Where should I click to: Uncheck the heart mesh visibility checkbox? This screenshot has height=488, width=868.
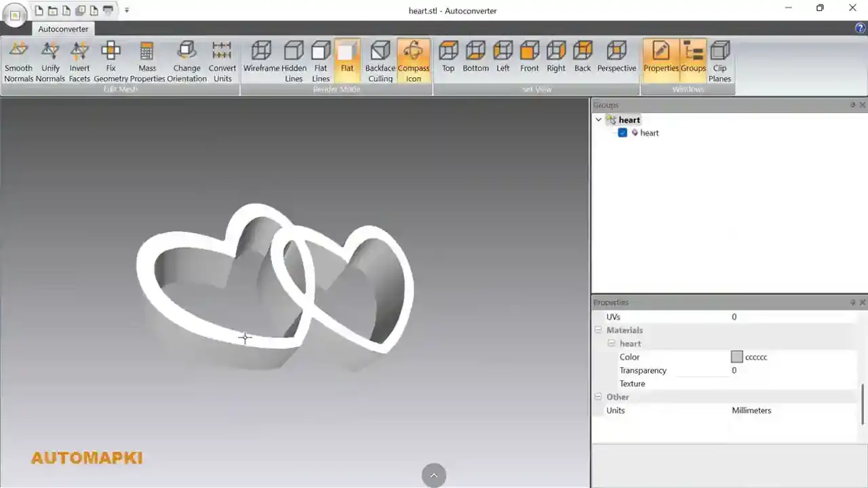click(x=623, y=133)
